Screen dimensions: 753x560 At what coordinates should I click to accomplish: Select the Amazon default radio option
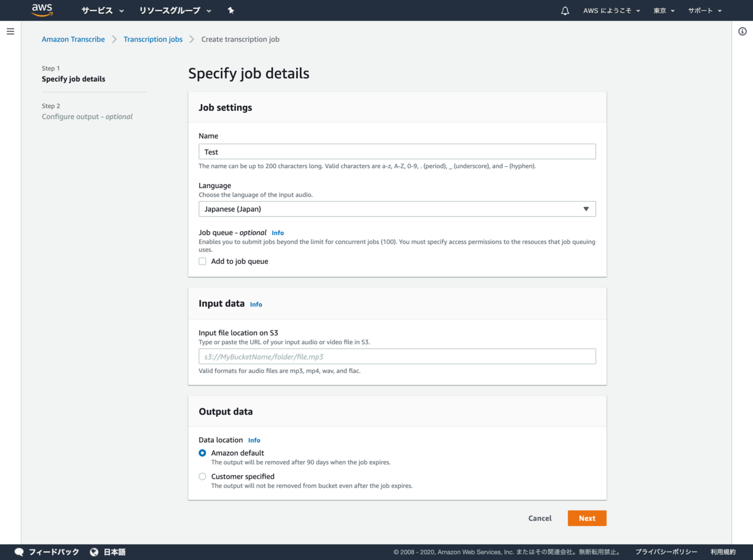pyautogui.click(x=203, y=453)
